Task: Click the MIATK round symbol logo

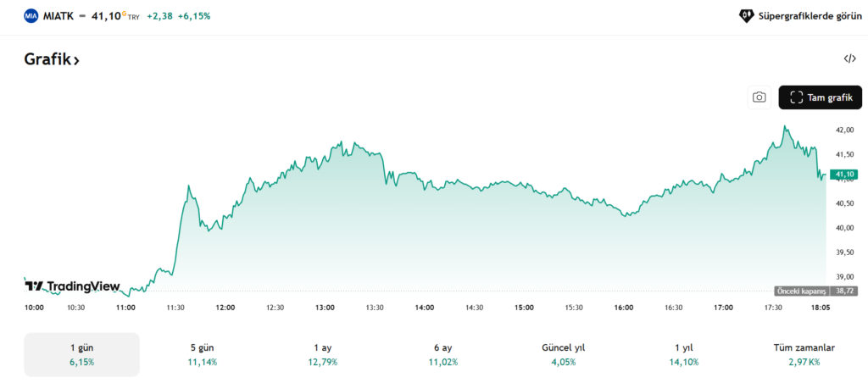Action: (x=31, y=15)
